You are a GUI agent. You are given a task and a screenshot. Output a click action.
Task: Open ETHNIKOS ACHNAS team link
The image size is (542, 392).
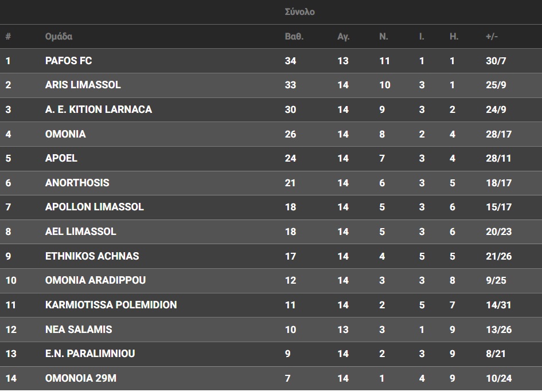coord(92,256)
